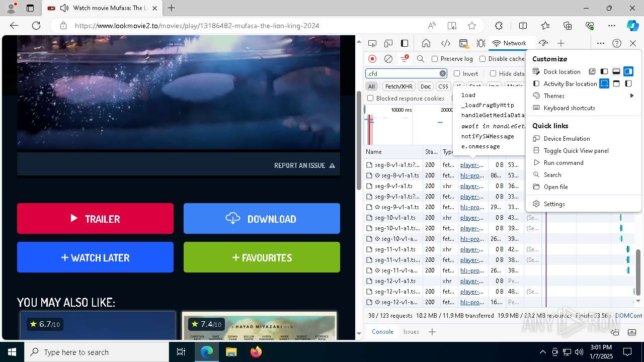Set Activity Bar location to top
The width and height of the screenshot is (644, 362).
(616, 83)
